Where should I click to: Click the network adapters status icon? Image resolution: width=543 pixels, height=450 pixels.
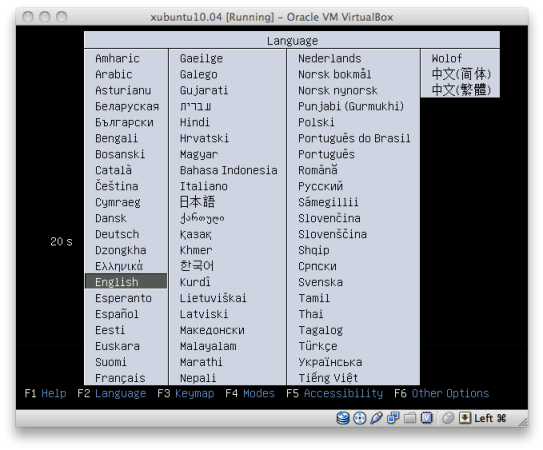click(x=393, y=418)
